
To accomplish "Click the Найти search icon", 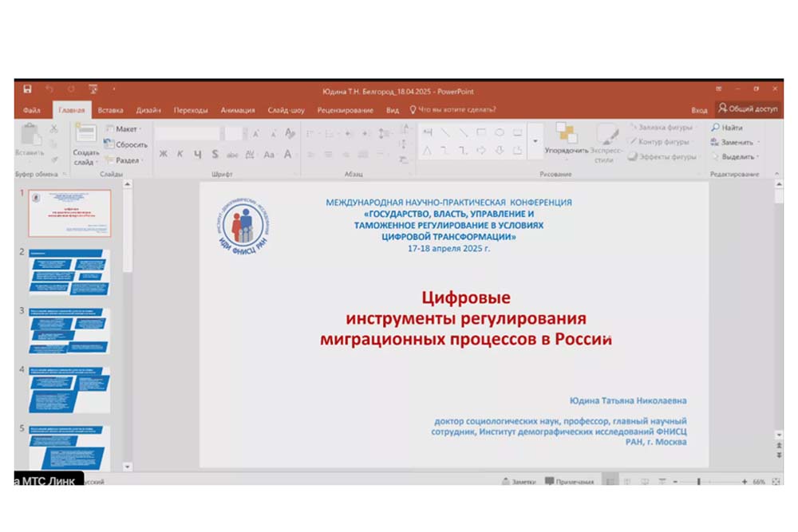I will coord(727,128).
